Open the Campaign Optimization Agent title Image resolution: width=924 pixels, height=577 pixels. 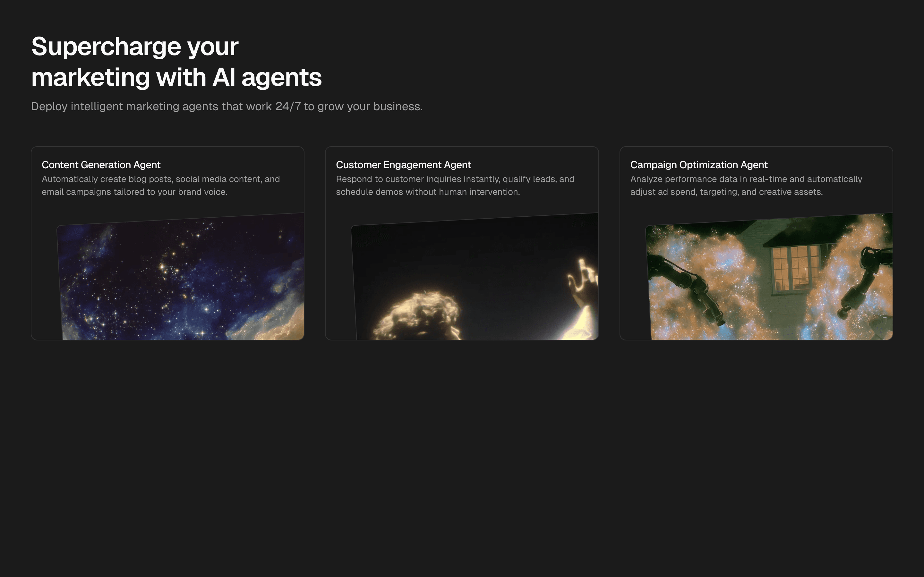[x=698, y=165]
